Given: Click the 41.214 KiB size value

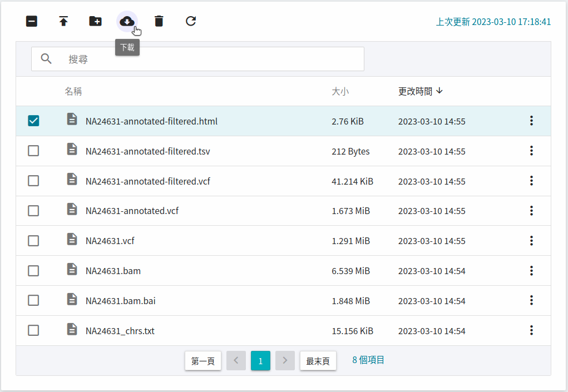Looking at the screenshot, I should pyautogui.click(x=352, y=181).
